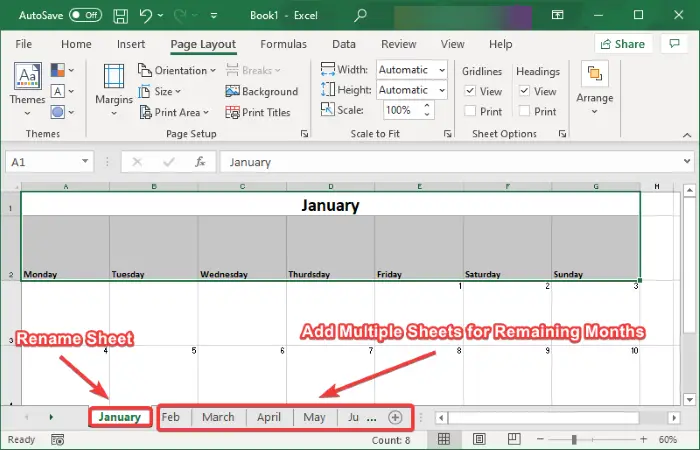Select the Feb sheet tab
Image resolution: width=700 pixels, height=450 pixels.
coord(171,417)
